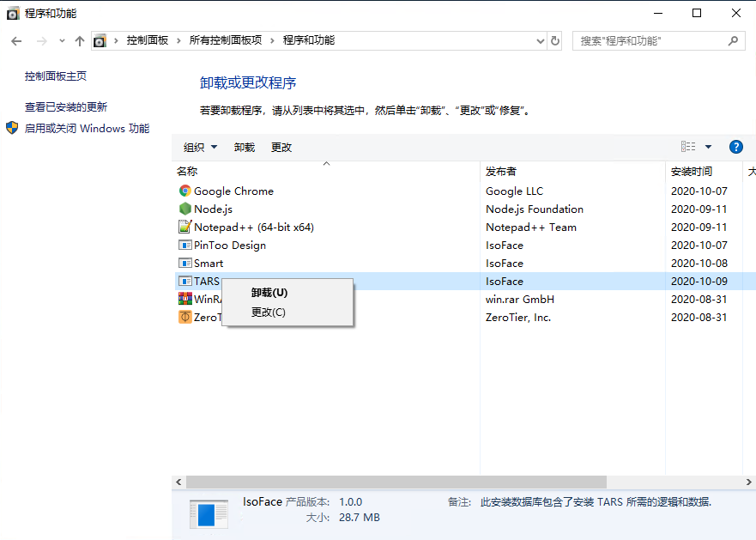Screen dimensions: 756x540
Task: Click install date 2020-10-08
Action: click(x=699, y=263)
